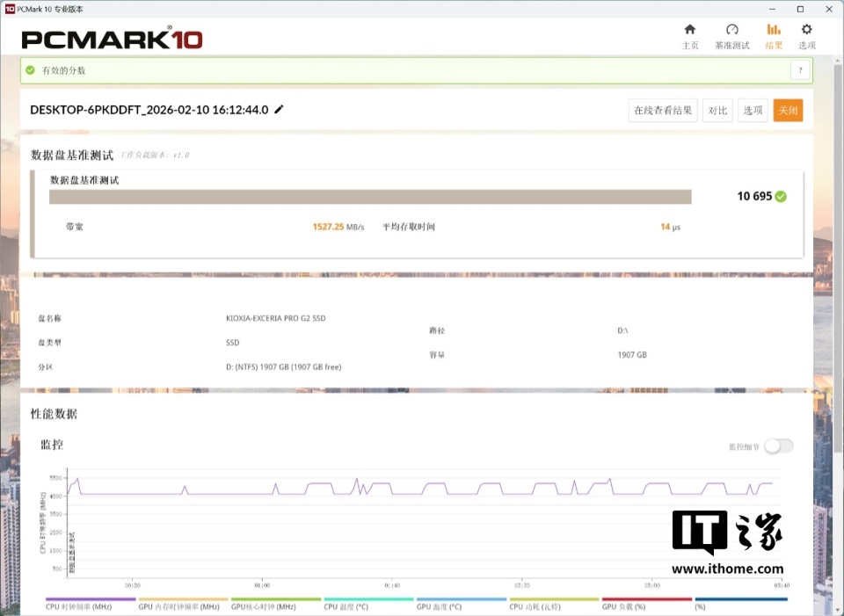The width and height of the screenshot is (844, 616).
Task: Click the path value D:\
Action: click(x=622, y=330)
